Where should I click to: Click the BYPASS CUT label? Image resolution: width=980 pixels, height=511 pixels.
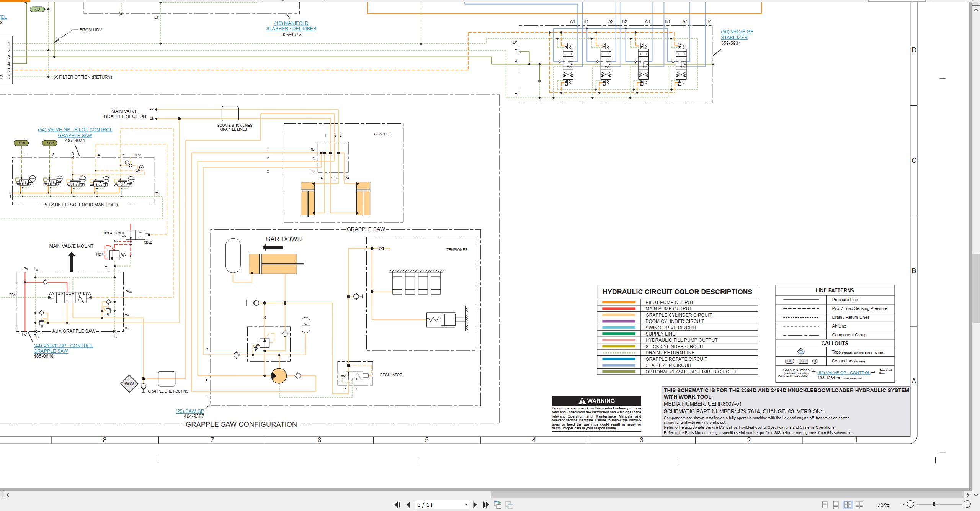114,233
